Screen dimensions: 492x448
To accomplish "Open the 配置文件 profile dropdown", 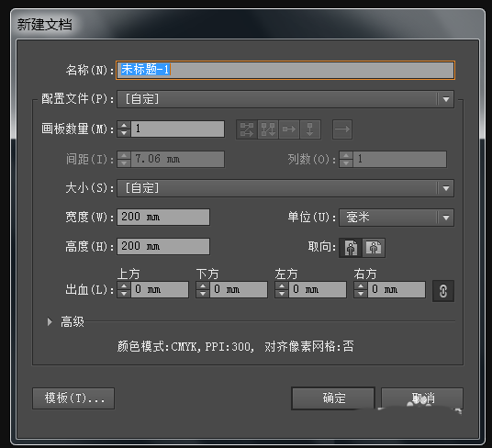I will tap(285, 99).
